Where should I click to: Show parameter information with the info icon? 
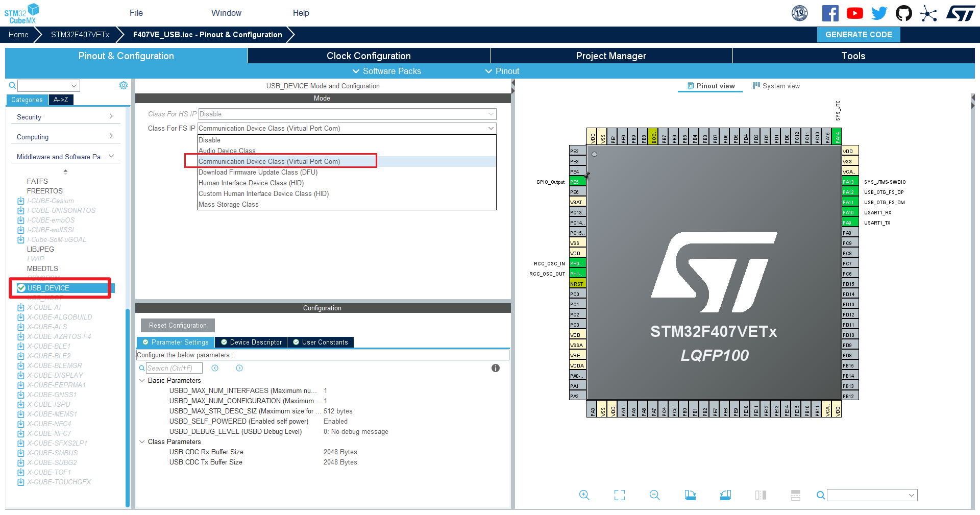(x=495, y=368)
